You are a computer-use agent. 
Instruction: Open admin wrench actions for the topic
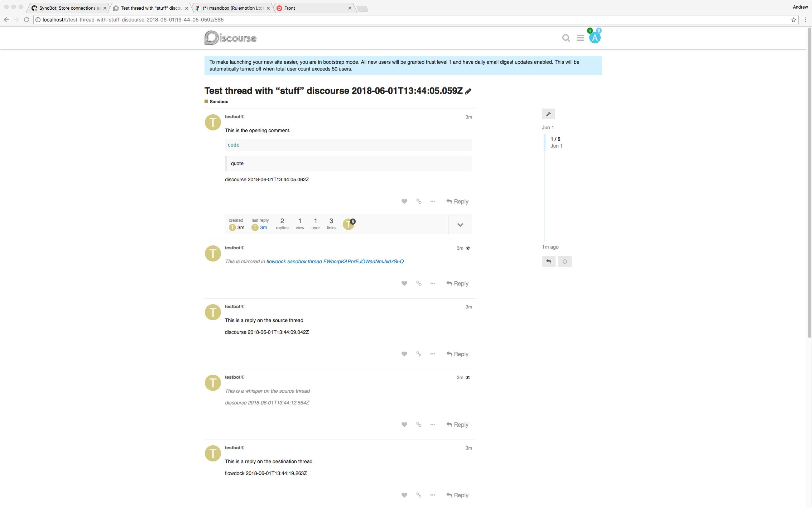click(x=548, y=114)
